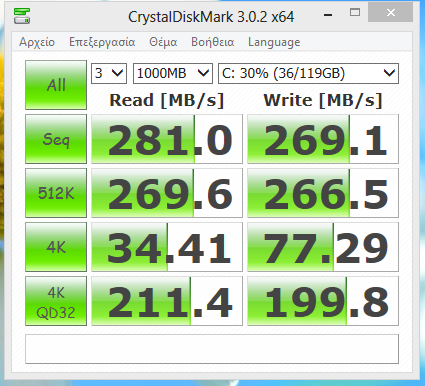This screenshot has height=386, width=425.
Task: Select the 4K write result 77.29
Action: point(323,247)
